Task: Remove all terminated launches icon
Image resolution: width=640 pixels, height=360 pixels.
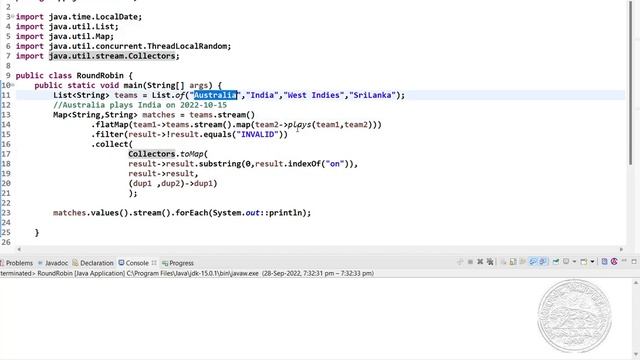Action: (490, 262)
